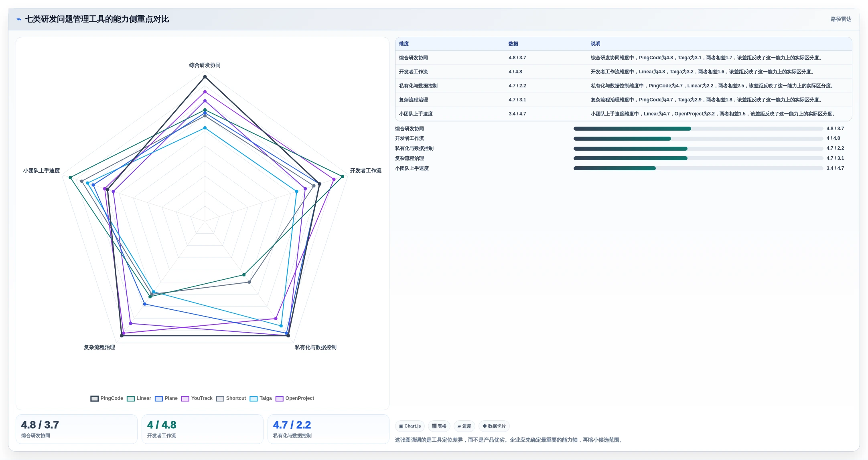Toggle Linear series in chart legend
The width and height of the screenshot is (868, 460).
click(139, 398)
